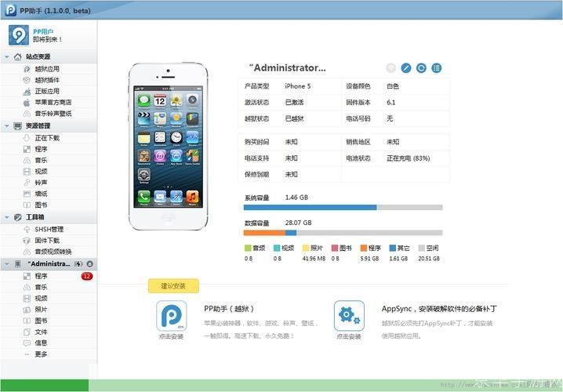The width and height of the screenshot is (563, 392).
Task: Click the cyan 视频 legend swatch
Action: coord(277,248)
